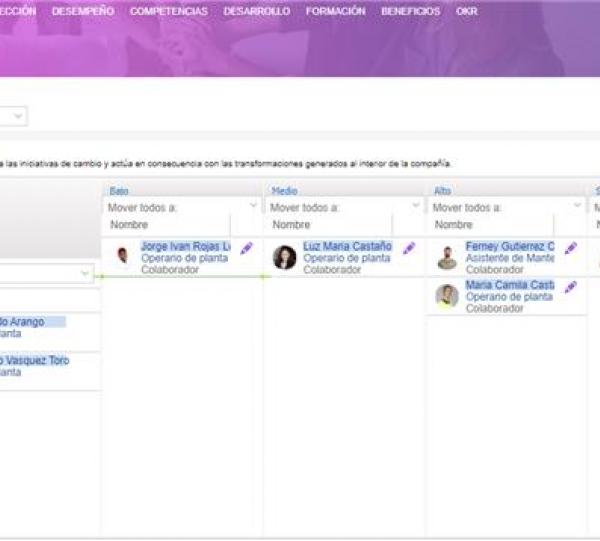Expand 'Mover todos a' dropdown in Bajo column
The height and width of the screenshot is (541, 600).
(x=253, y=207)
